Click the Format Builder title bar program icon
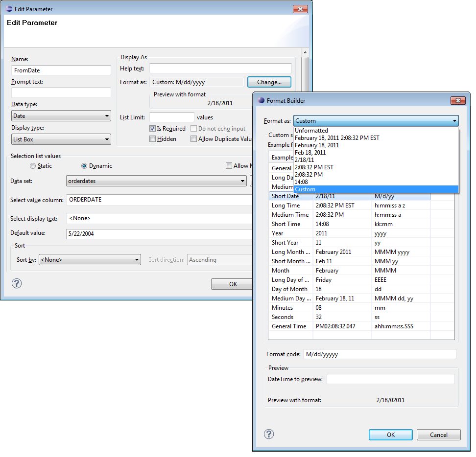The image size is (476, 457). (260, 100)
